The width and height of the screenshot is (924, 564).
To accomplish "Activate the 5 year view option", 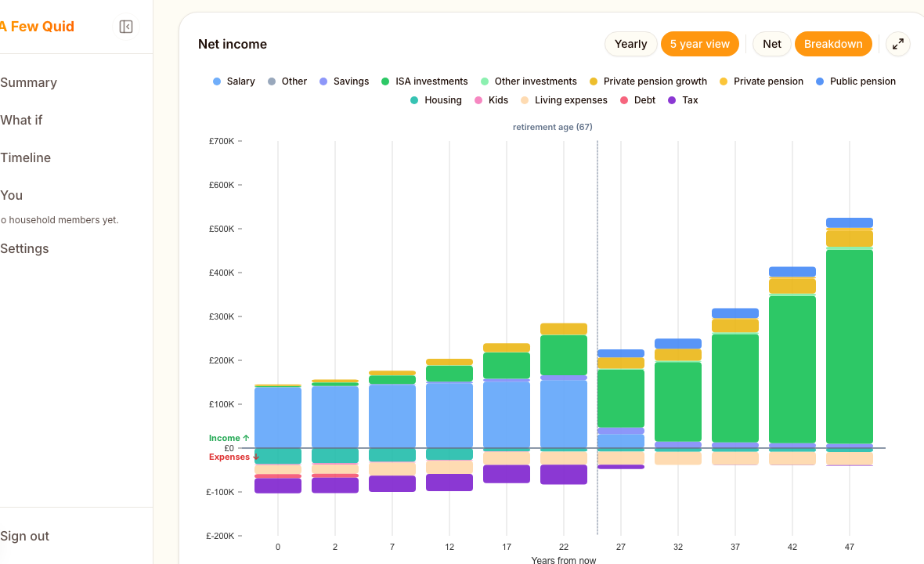I will click(x=699, y=44).
